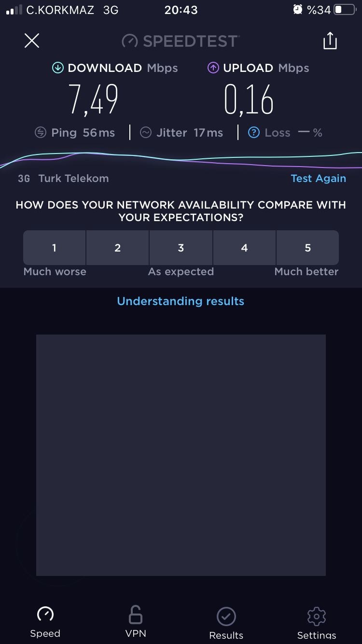Open the Results tab
The image size is (362, 644).
click(226, 623)
